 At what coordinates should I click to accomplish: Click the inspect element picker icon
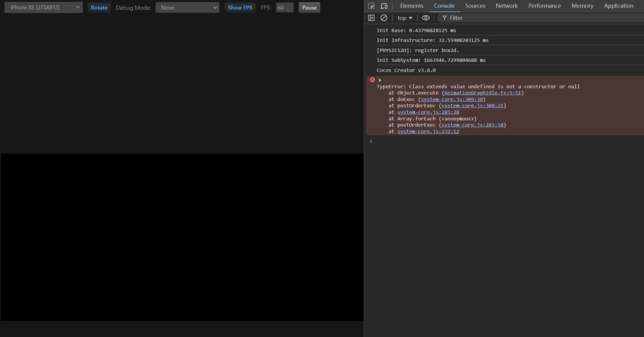coord(371,6)
